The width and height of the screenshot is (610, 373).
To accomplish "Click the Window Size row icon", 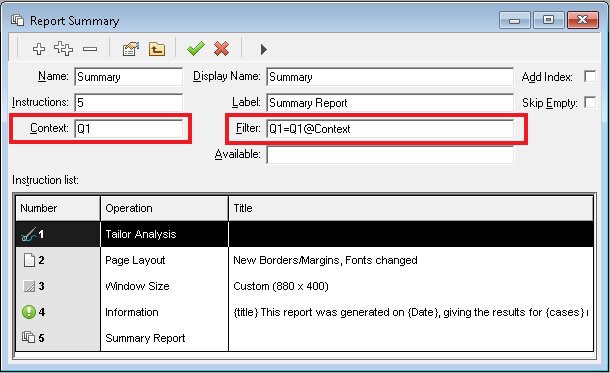I will click(x=29, y=286).
